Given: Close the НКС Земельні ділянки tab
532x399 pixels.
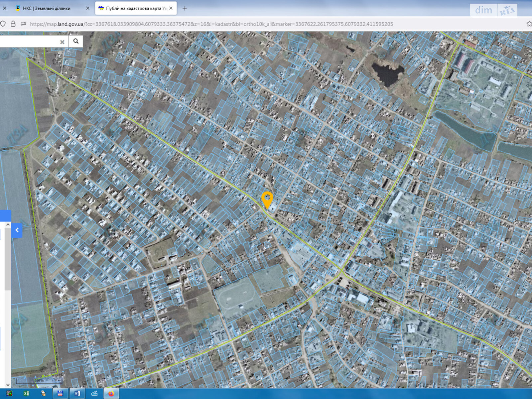Looking at the screenshot, I should coord(88,8).
